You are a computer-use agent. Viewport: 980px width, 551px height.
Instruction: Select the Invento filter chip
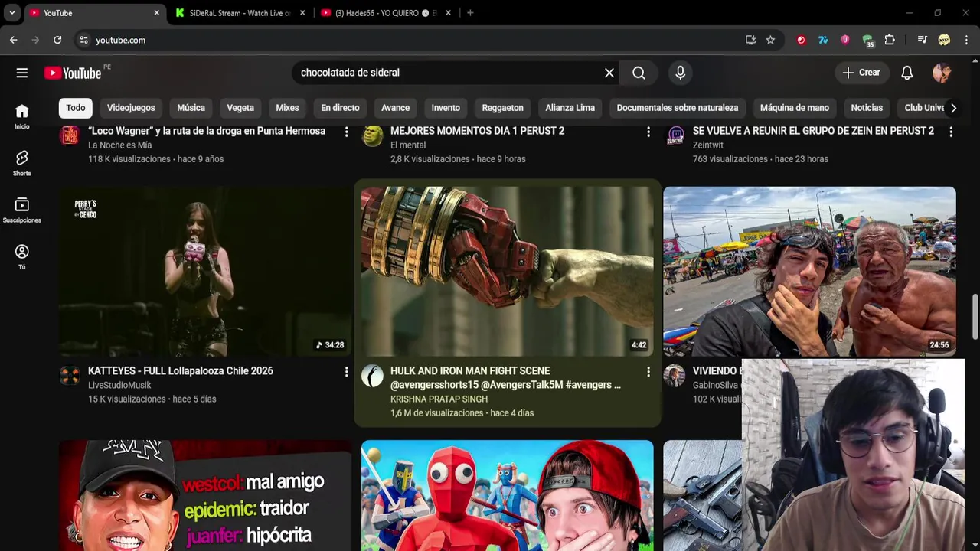click(x=446, y=108)
